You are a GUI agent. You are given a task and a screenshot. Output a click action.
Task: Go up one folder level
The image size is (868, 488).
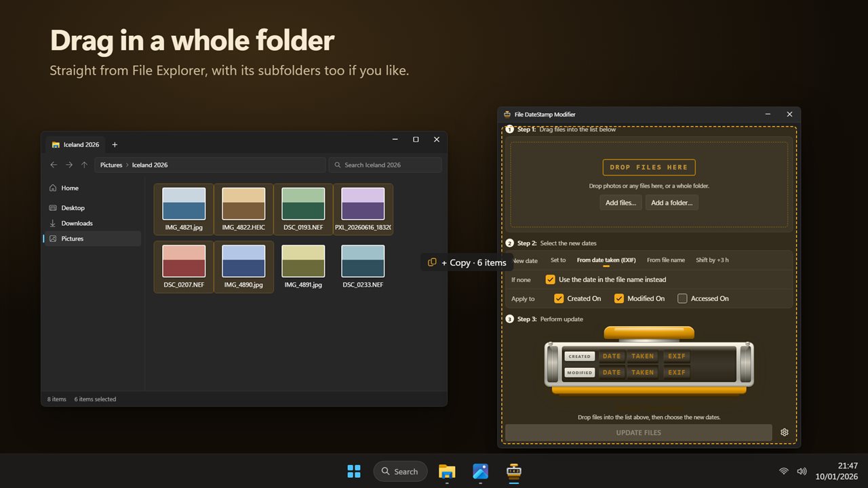coord(84,165)
